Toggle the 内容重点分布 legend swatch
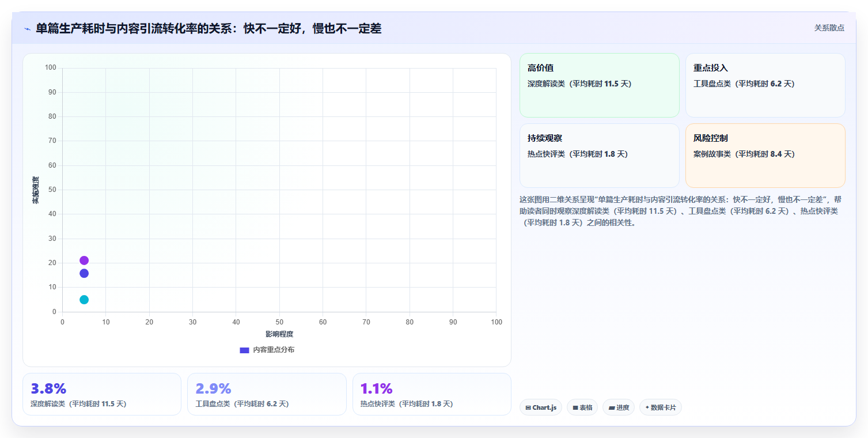The image size is (868, 438). pyautogui.click(x=244, y=350)
